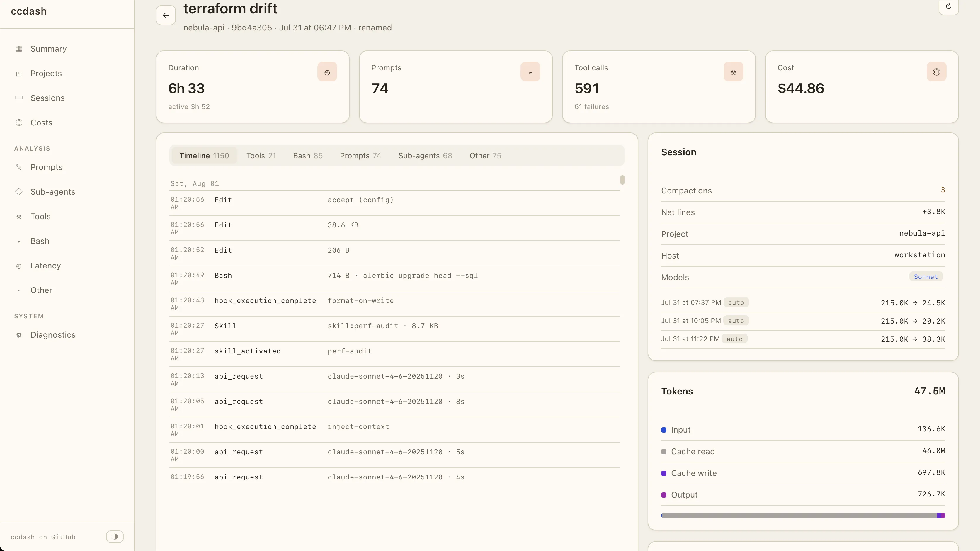
Task: Click auto badge for 07:37 PM compaction
Action: click(x=736, y=302)
